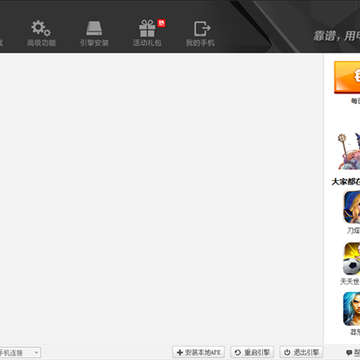
Task: Click the soccer ball game icon
Action: pyautogui.click(x=352, y=258)
